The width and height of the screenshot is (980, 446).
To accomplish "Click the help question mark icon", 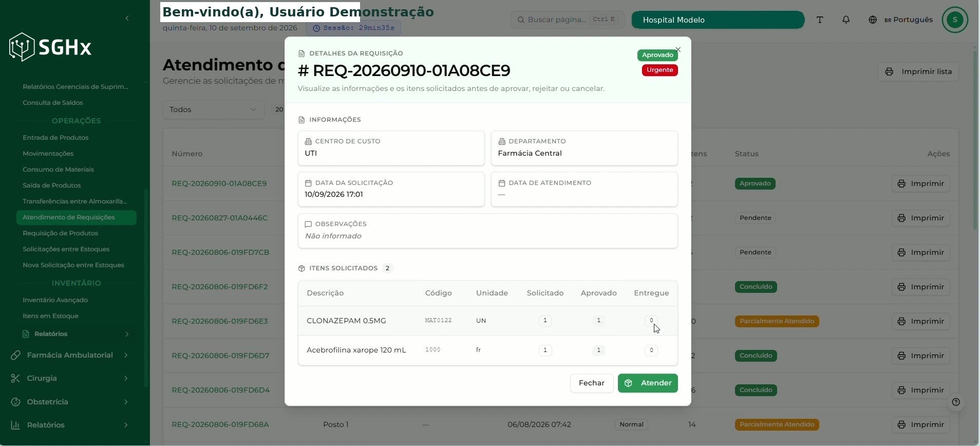I will click(x=956, y=402).
